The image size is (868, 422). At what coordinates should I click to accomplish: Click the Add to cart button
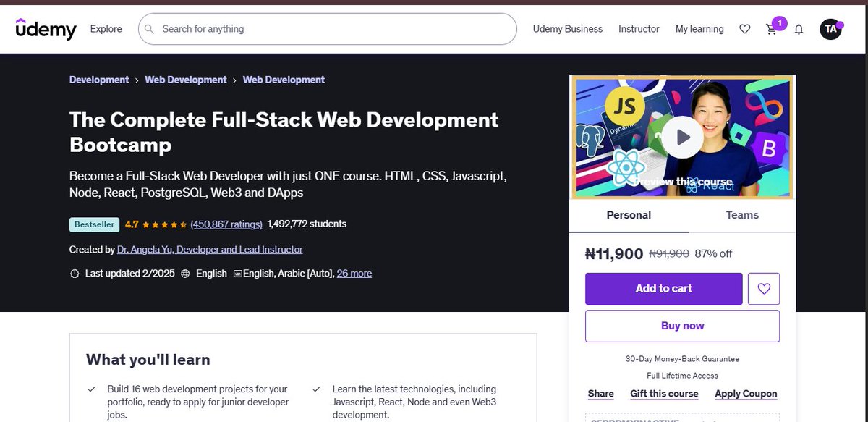663,288
